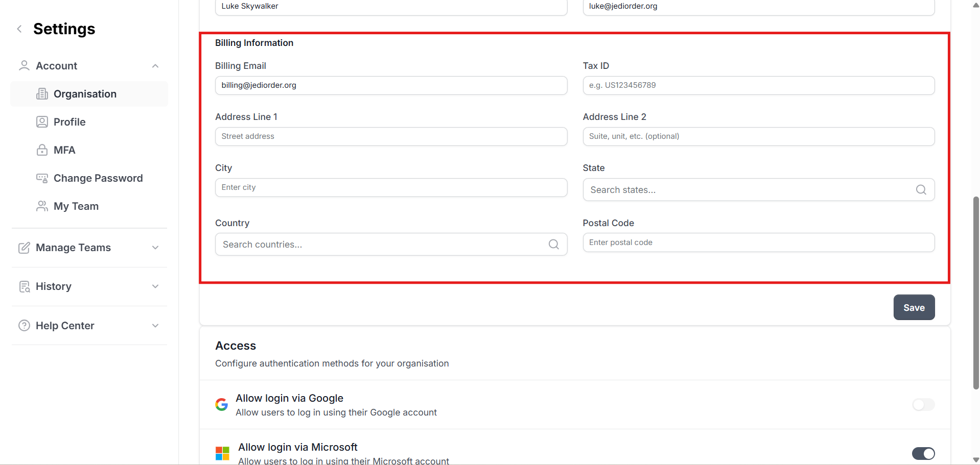Click the Change Password key icon

pos(42,178)
